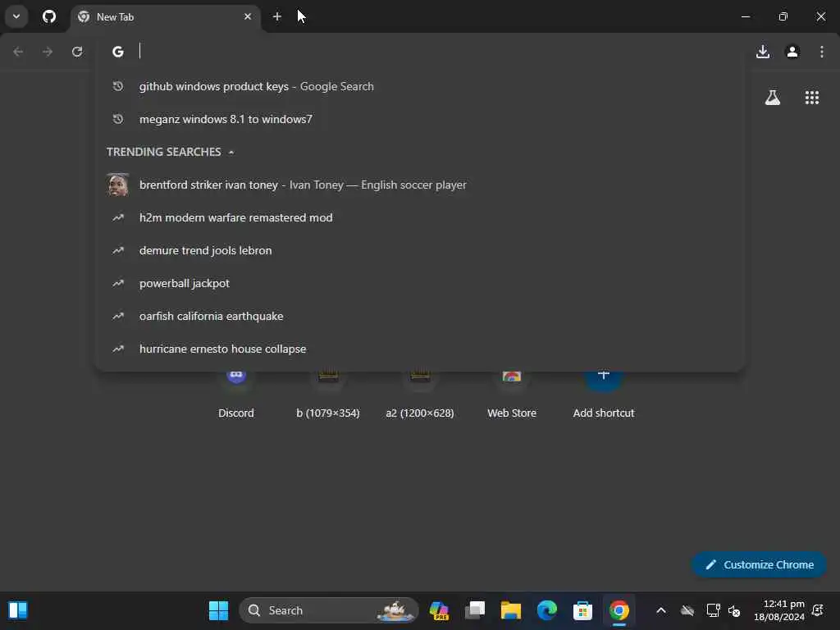Select the New Tab tab

pyautogui.click(x=165, y=16)
